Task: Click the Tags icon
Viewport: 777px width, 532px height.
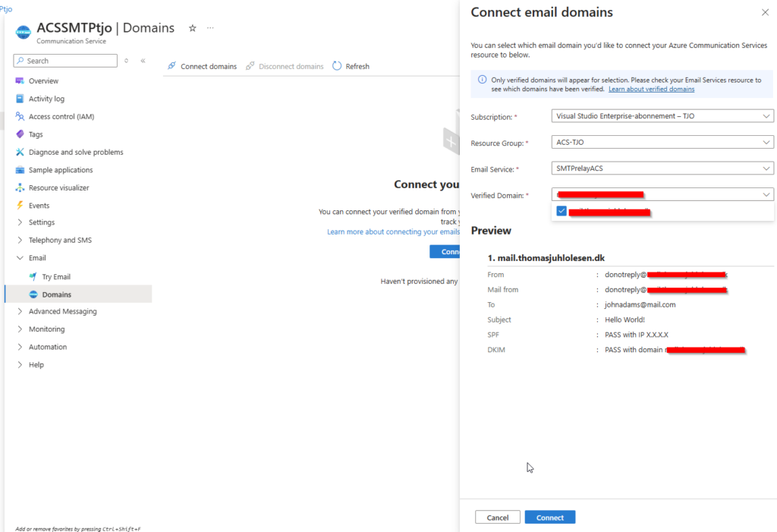Action: click(20, 134)
